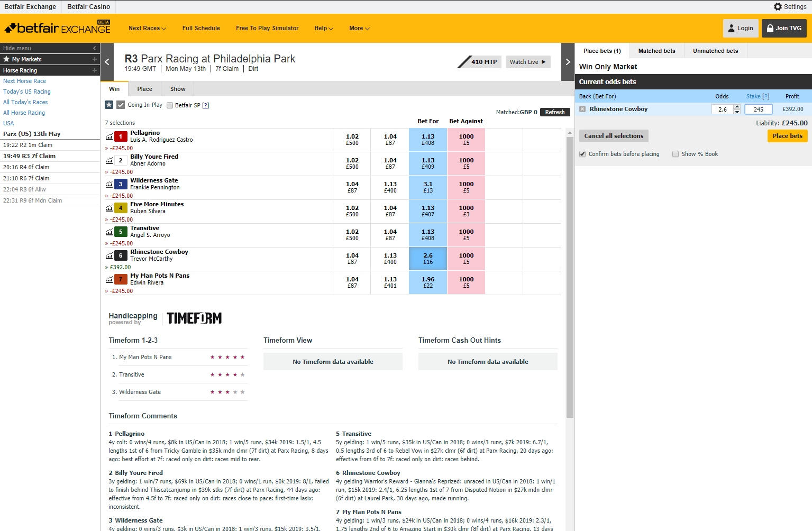Click the plus icon next to My Markets
The width and height of the screenshot is (812, 531).
95,59
